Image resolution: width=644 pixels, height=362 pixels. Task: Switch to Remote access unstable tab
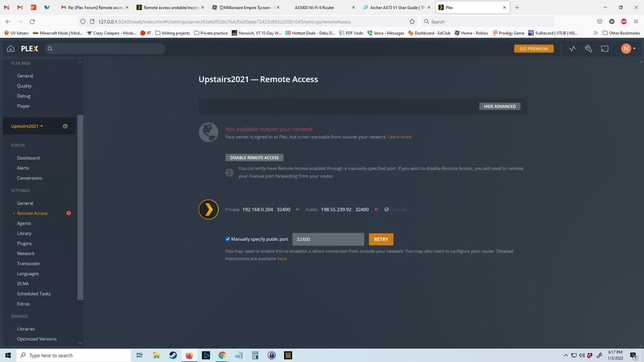(x=170, y=8)
